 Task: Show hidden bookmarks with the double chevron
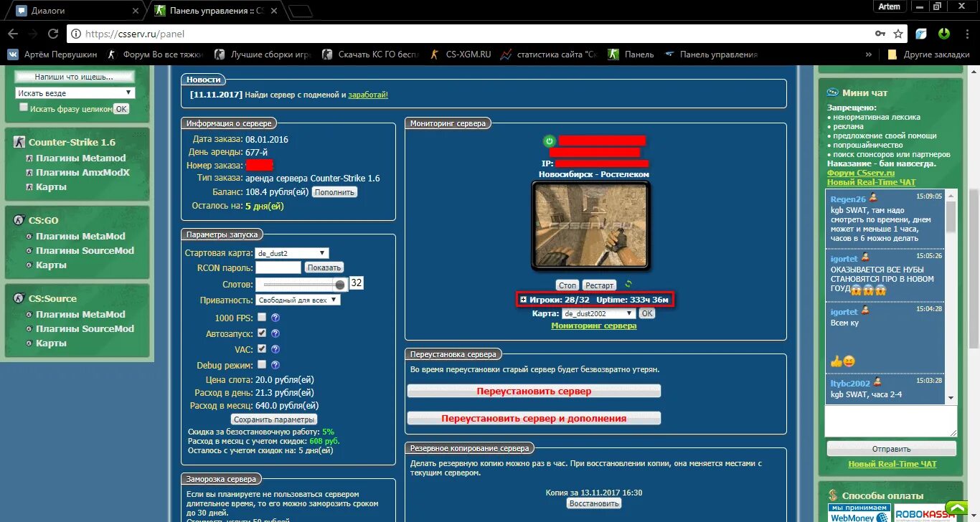click(x=870, y=54)
